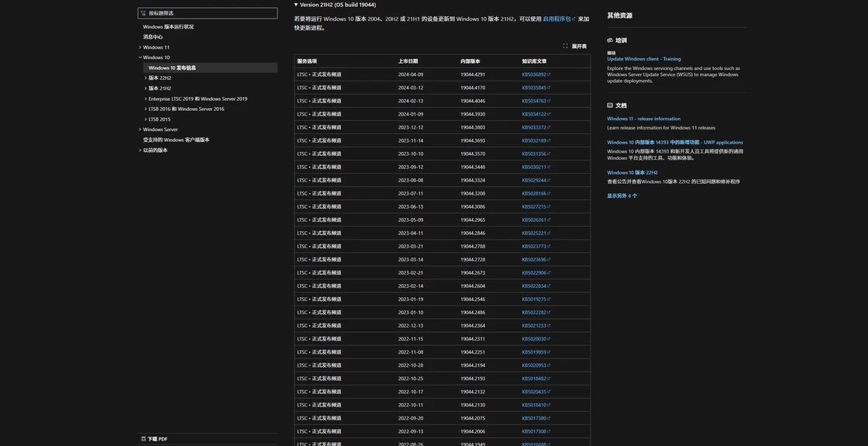Open the KB5017308 article link
This screenshot has width=868, height=446.
coord(536,431)
